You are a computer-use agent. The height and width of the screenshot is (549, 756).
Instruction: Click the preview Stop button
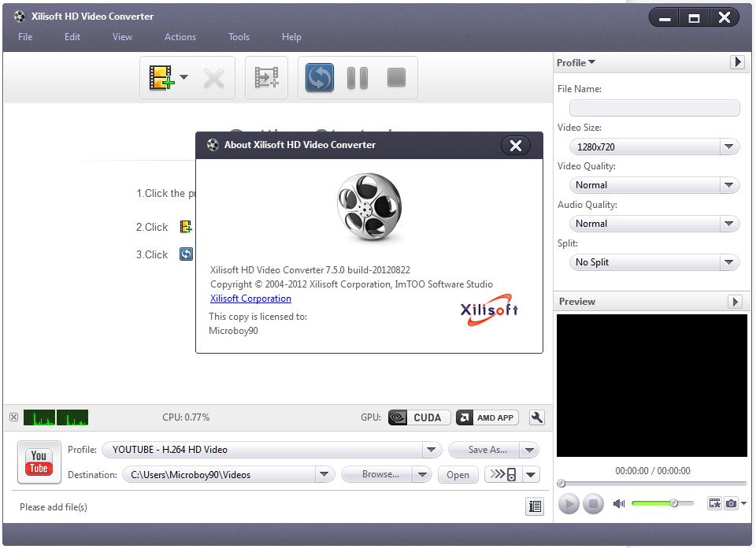[x=593, y=504]
